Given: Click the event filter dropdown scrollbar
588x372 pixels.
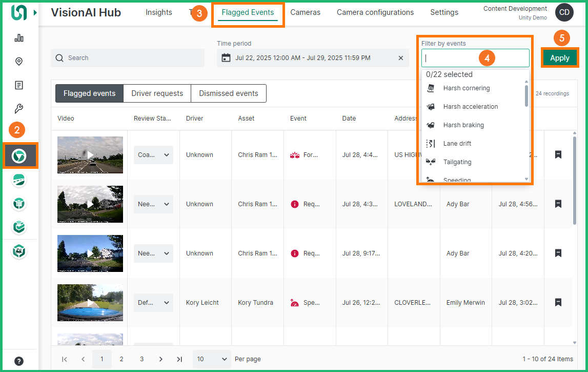Looking at the screenshot, I should point(526,96).
